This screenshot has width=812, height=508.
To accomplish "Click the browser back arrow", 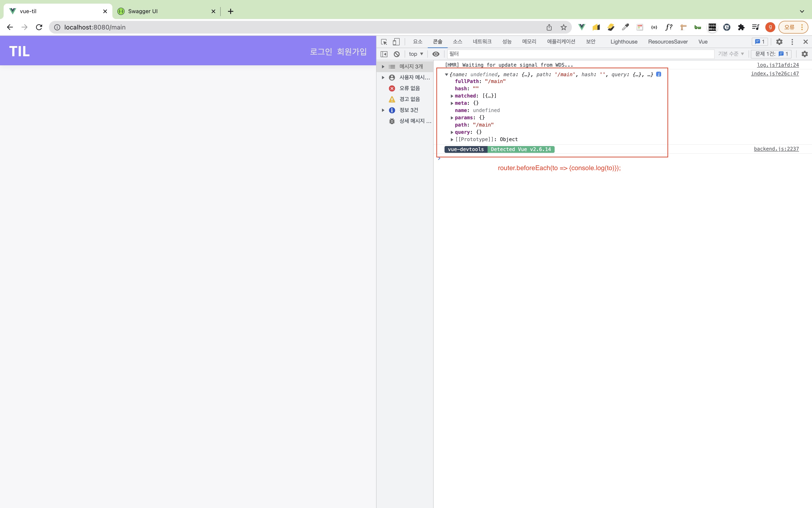I will [x=10, y=27].
